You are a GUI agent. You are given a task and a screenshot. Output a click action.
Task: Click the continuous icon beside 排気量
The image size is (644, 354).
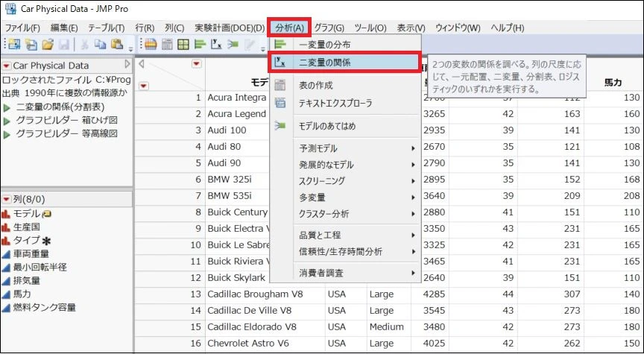[x=6, y=281]
